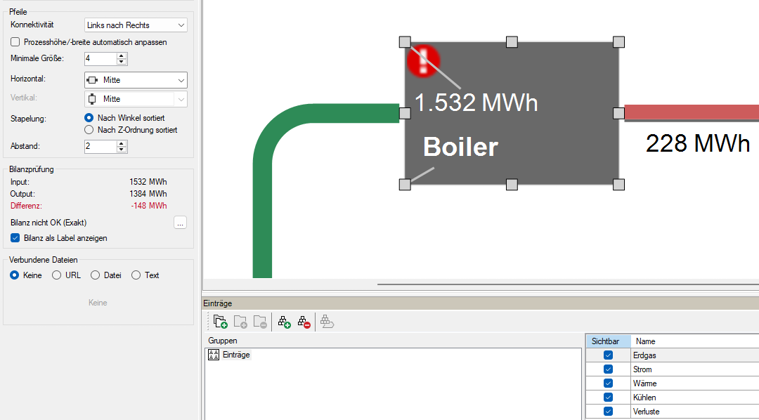Click the add group folder icon
Screen dimensions: 759x420
pos(221,322)
